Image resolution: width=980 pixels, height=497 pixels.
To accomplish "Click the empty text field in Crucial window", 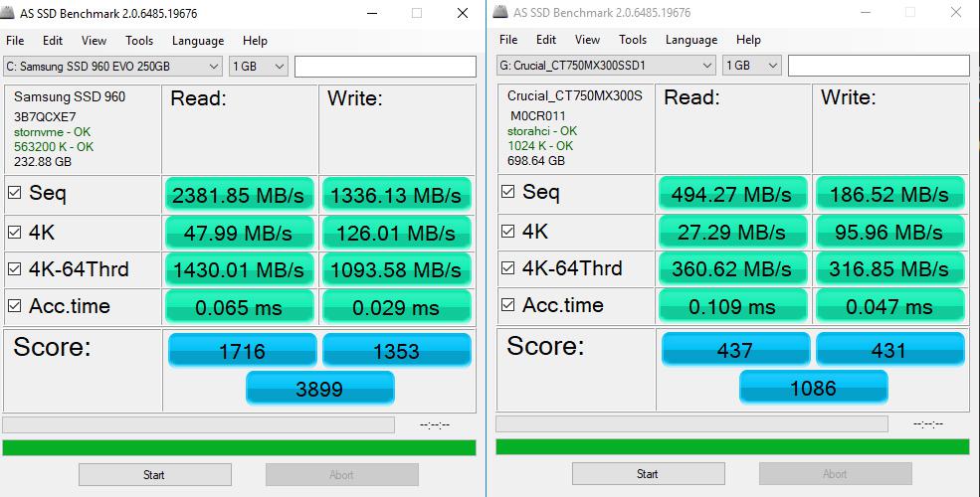I will [879, 65].
